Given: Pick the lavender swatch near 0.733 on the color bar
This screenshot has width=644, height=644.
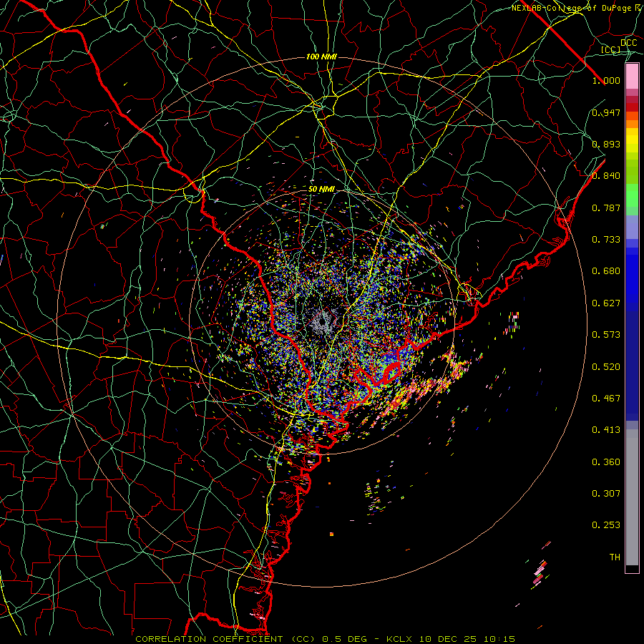Looking at the screenshot, I should click(632, 227).
